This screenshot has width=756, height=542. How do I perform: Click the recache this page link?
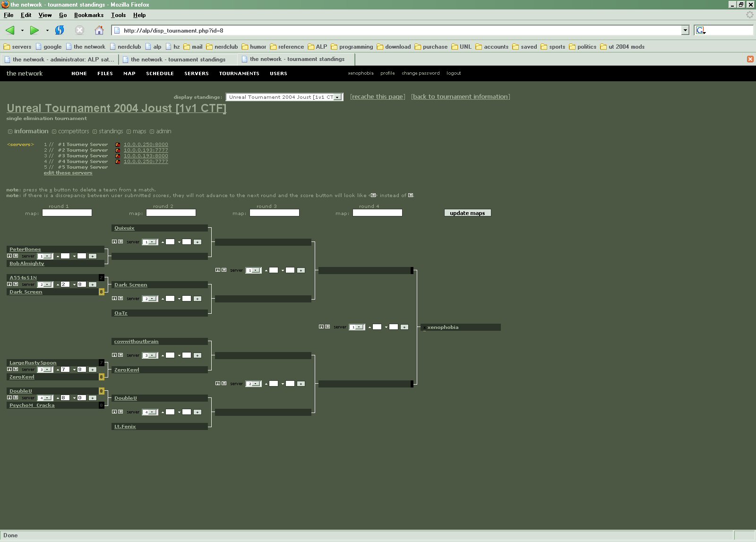click(378, 96)
